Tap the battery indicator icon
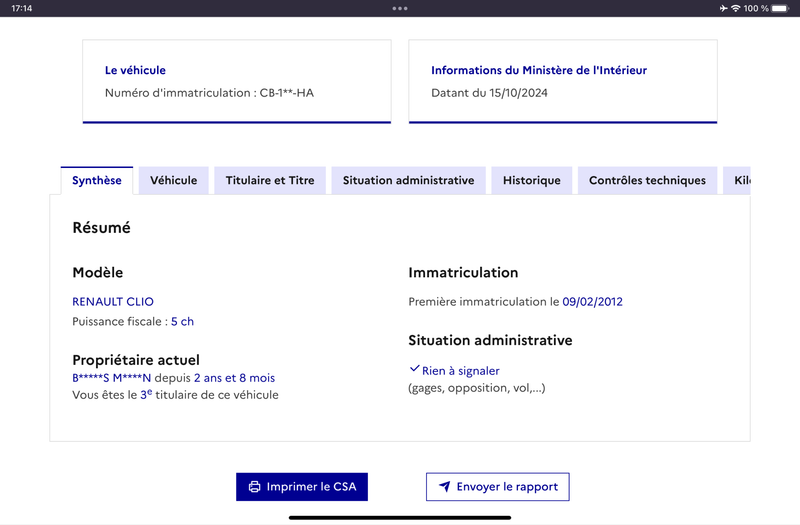Viewport: 800px width, 525px height. coord(780,8)
